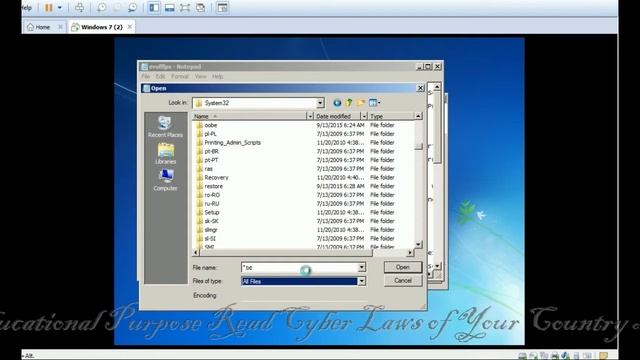The image size is (640, 360).
Task: Open Notepad File menu
Action: tap(146, 76)
